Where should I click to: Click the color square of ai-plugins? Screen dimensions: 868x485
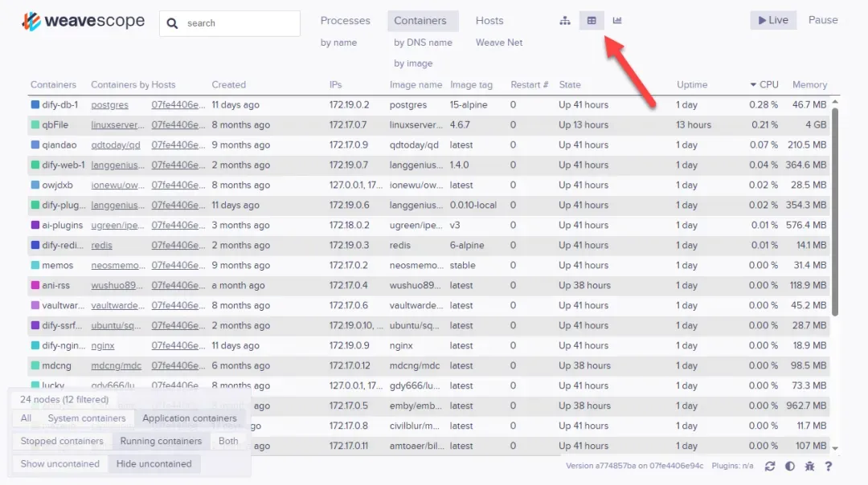35,225
